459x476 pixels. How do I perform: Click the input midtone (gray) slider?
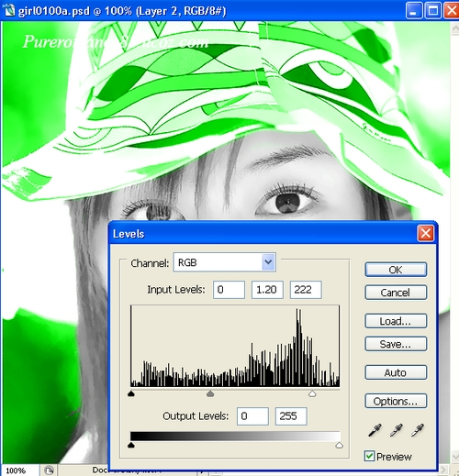[210, 393]
